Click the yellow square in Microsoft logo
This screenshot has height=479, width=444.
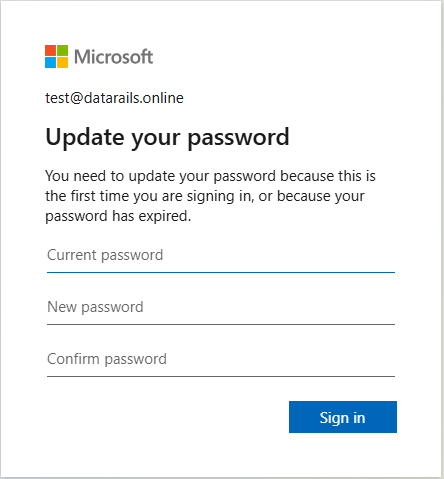coord(62,62)
